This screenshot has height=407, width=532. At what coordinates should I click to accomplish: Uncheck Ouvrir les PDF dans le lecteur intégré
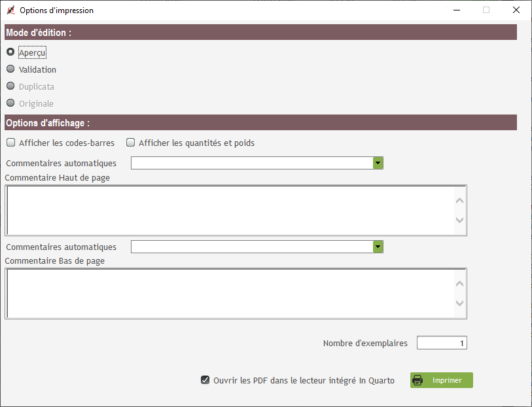[205, 380]
